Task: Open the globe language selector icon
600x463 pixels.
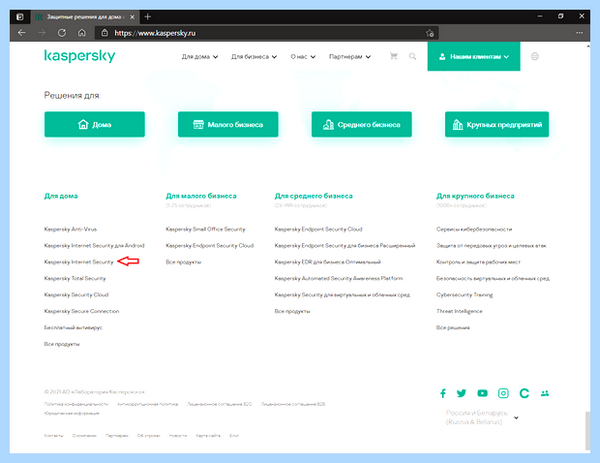Action: 535,57
